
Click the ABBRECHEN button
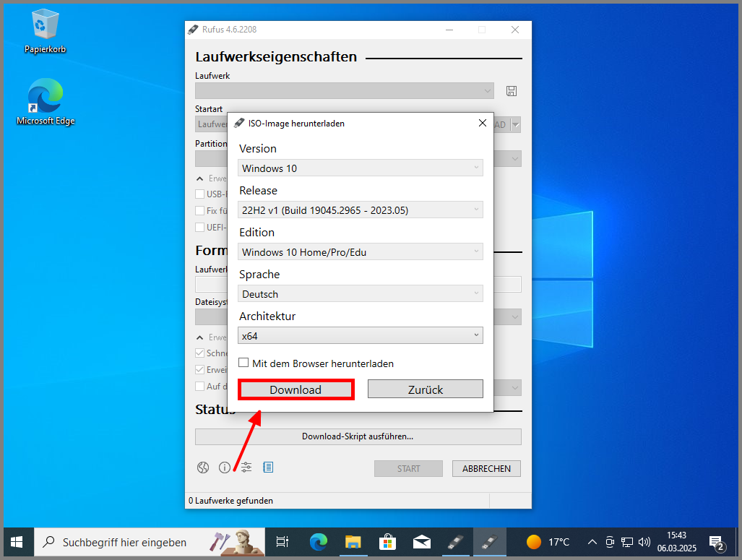(x=486, y=469)
